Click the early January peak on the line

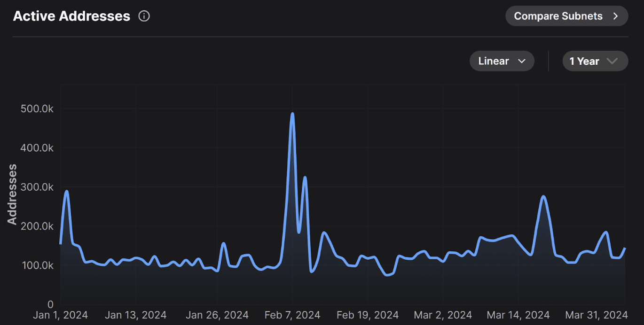(x=67, y=191)
